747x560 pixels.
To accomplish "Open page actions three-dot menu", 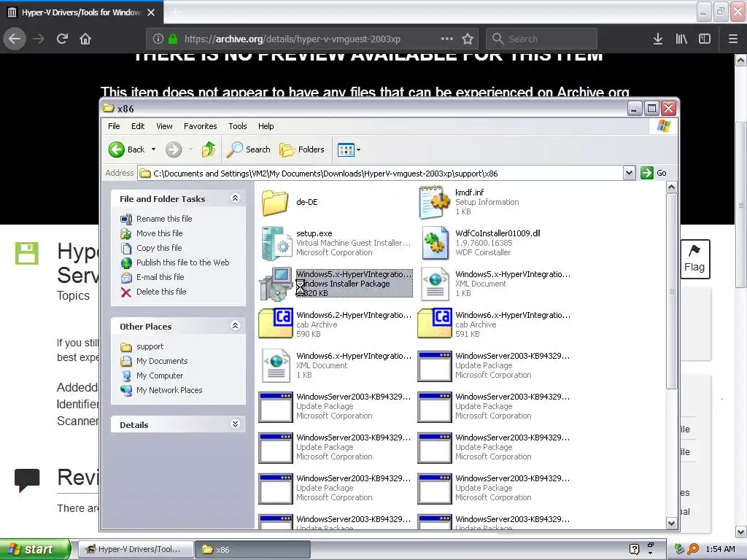I will click(447, 39).
